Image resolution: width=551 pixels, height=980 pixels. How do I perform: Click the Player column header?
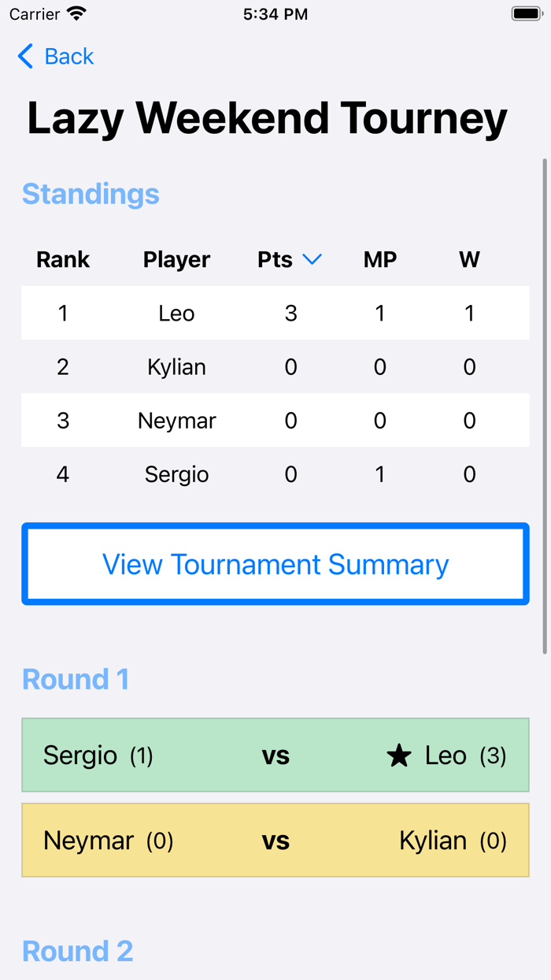[176, 259]
